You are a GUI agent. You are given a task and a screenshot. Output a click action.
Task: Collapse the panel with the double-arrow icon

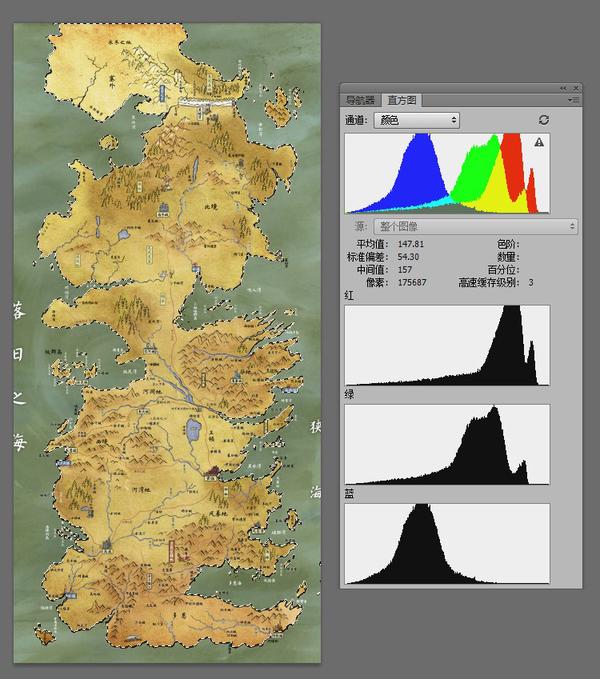563,88
